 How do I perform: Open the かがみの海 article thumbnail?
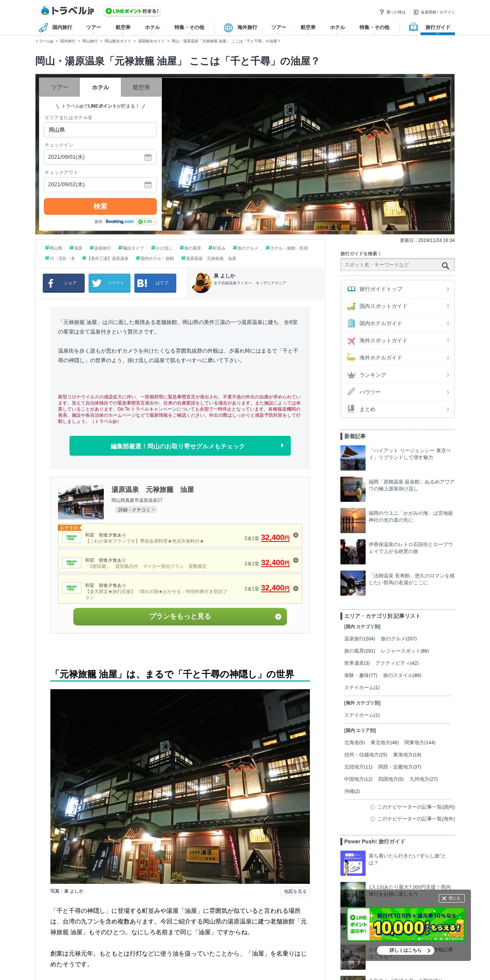point(353,521)
